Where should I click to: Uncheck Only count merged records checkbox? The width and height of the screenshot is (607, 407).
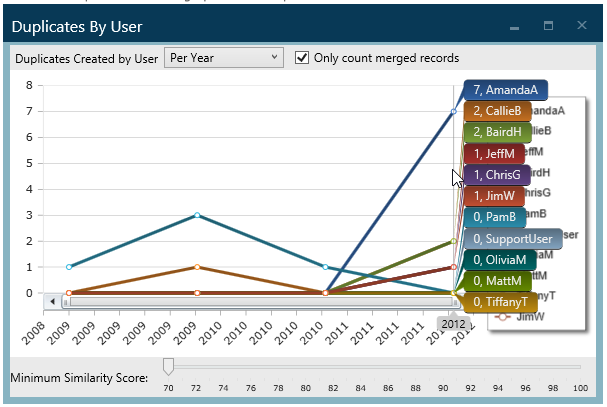click(x=302, y=58)
